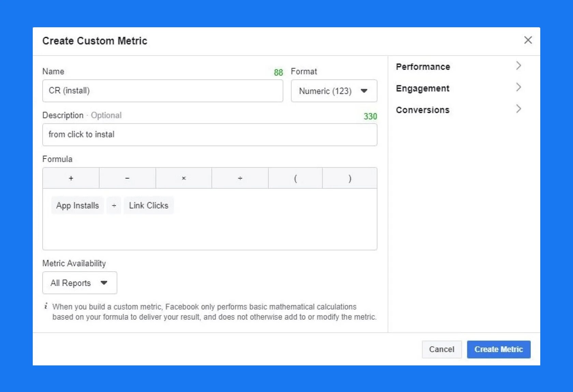Screen dimensions: 573x392
Task: Insert an opening parenthesis into formula
Action: coord(295,178)
